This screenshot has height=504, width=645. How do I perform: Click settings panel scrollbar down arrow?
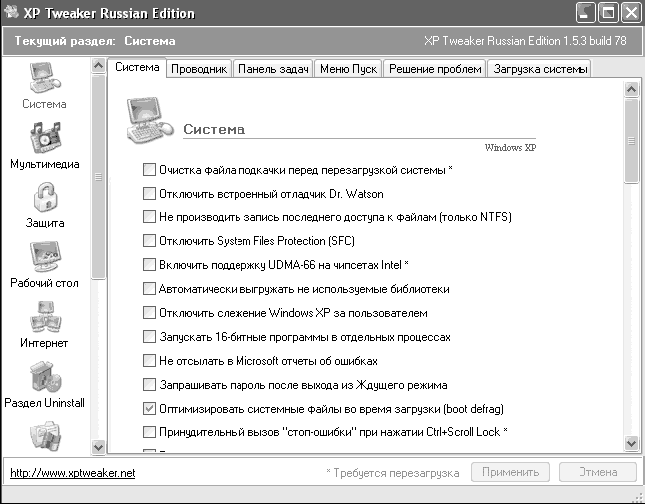[631, 443]
